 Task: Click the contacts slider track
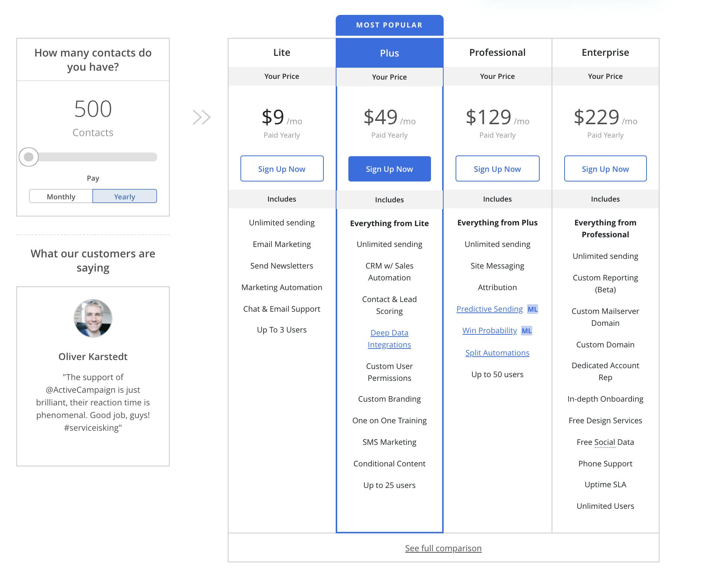pos(93,157)
